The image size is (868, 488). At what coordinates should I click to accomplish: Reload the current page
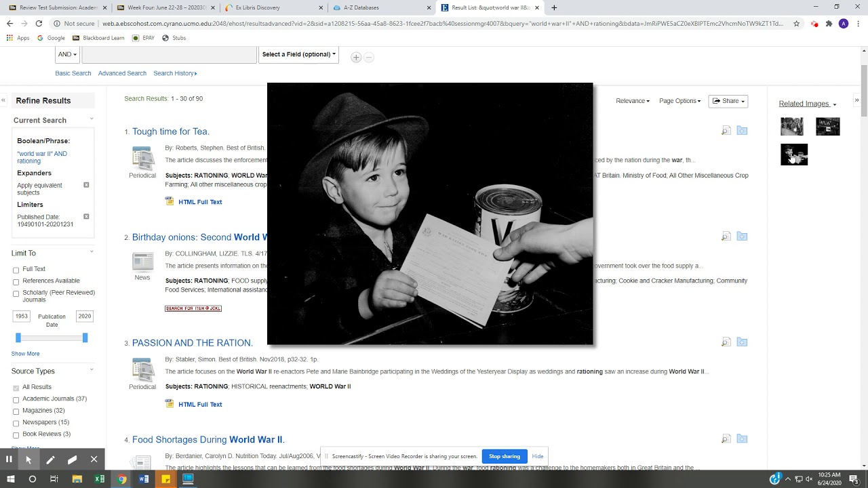[39, 23]
